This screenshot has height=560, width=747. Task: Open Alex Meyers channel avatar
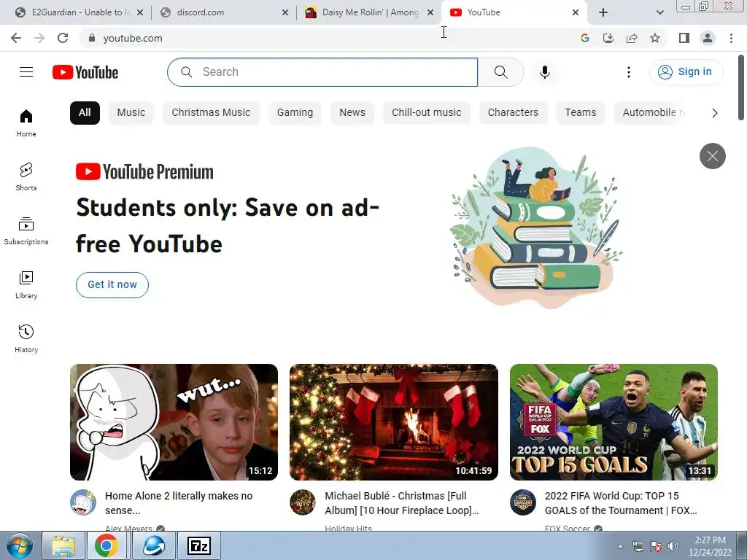[83, 502]
